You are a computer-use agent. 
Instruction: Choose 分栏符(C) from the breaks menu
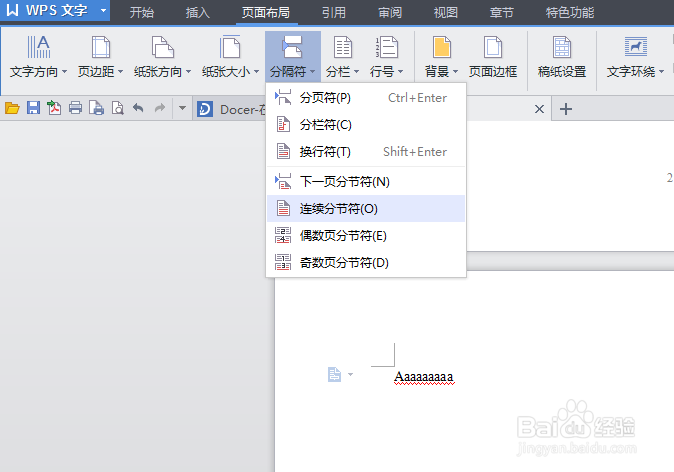click(x=366, y=125)
